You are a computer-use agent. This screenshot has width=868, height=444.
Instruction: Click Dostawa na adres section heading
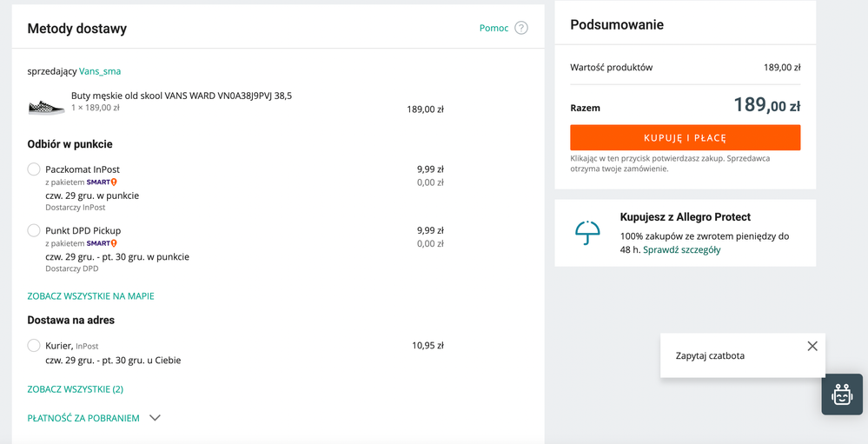[71, 320]
